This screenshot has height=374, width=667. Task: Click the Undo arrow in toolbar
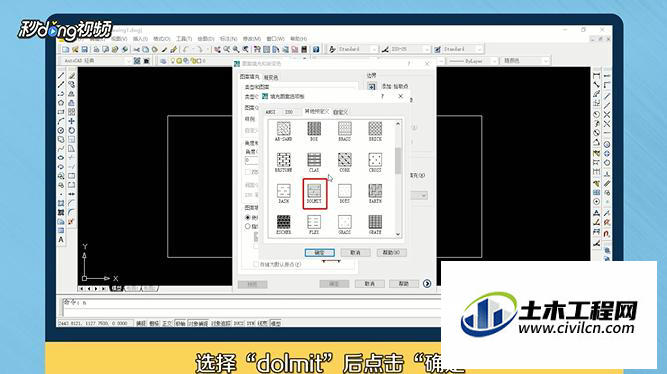click(x=186, y=49)
